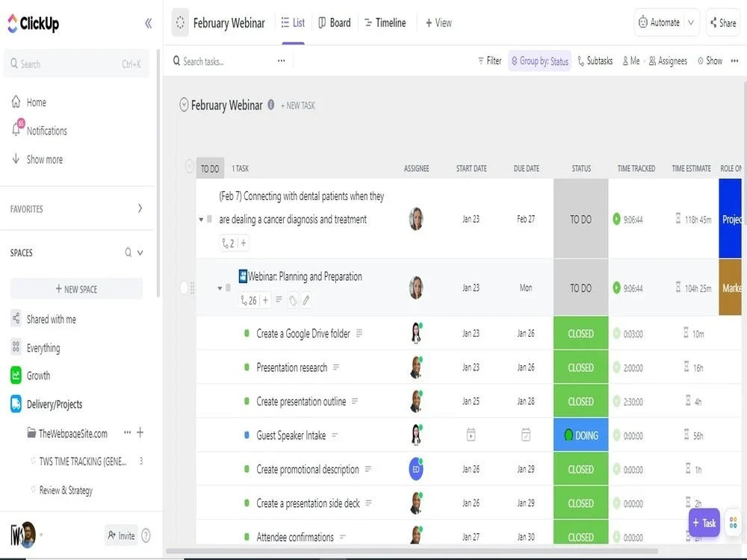
Task: Collapse the Spaces section chevron
Action: coord(140,252)
